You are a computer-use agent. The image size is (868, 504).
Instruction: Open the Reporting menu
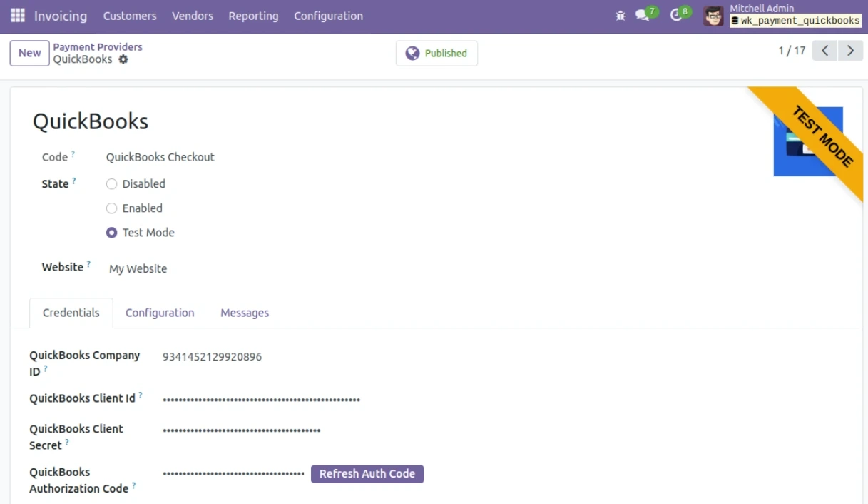pyautogui.click(x=253, y=16)
